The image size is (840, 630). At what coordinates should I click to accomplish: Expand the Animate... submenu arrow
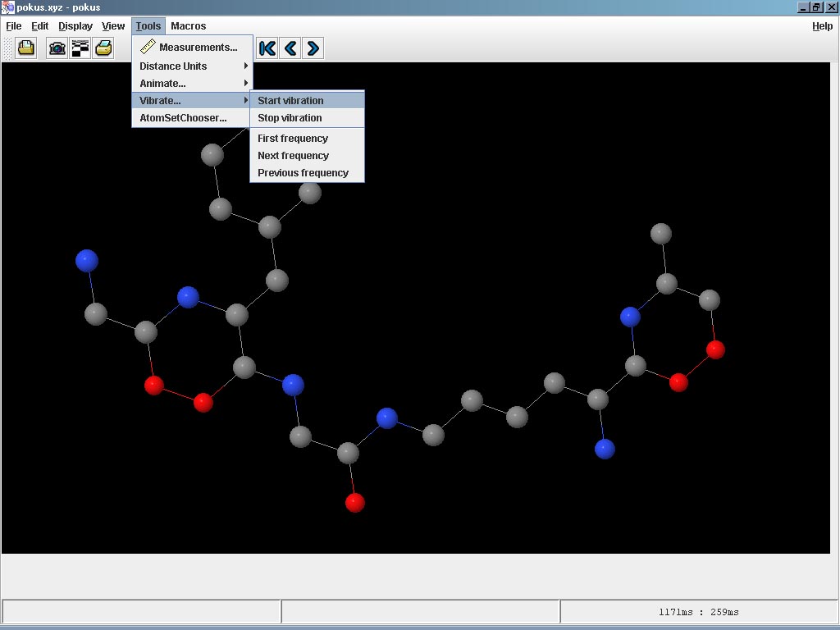click(x=246, y=83)
